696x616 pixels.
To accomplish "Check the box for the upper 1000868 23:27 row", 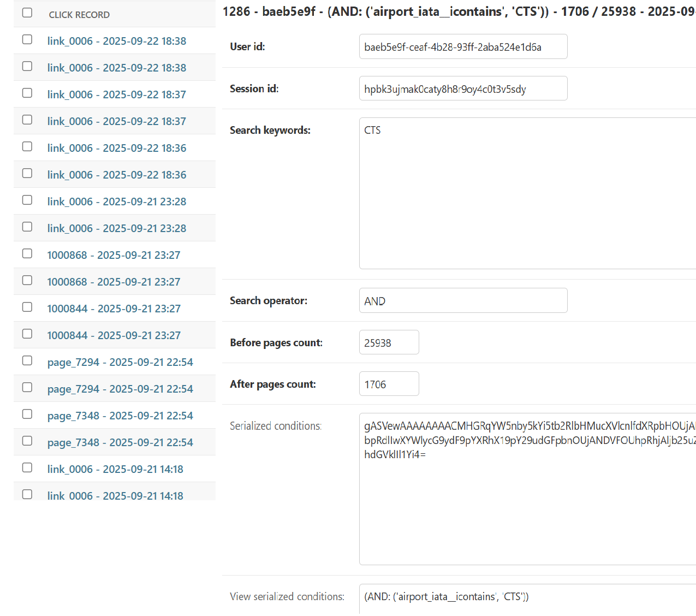I will click(x=27, y=254).
